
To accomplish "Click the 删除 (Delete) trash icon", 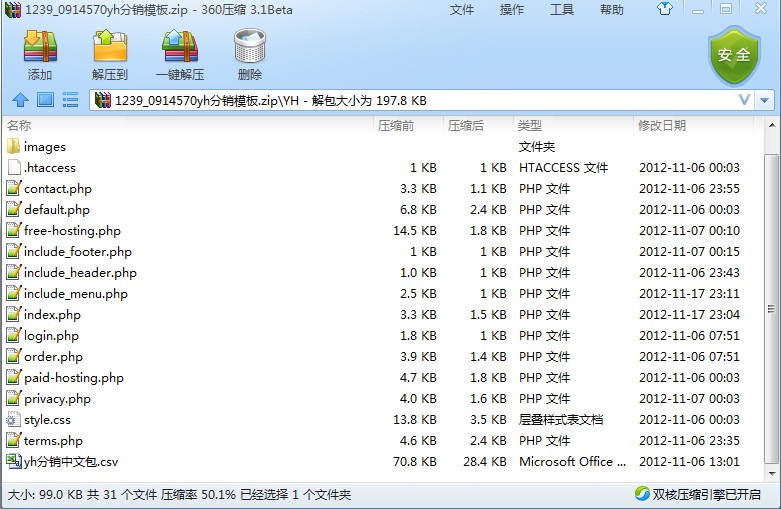I will (x=250, y=46).
